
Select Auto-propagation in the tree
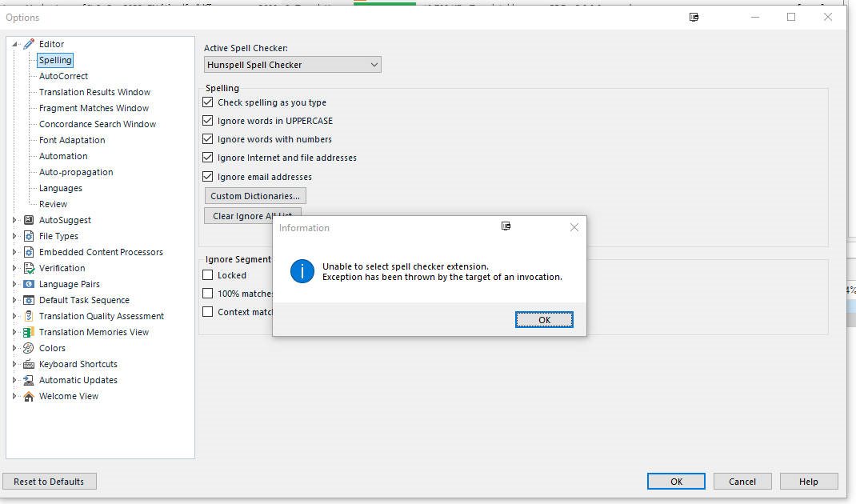[x=76, y=172]
